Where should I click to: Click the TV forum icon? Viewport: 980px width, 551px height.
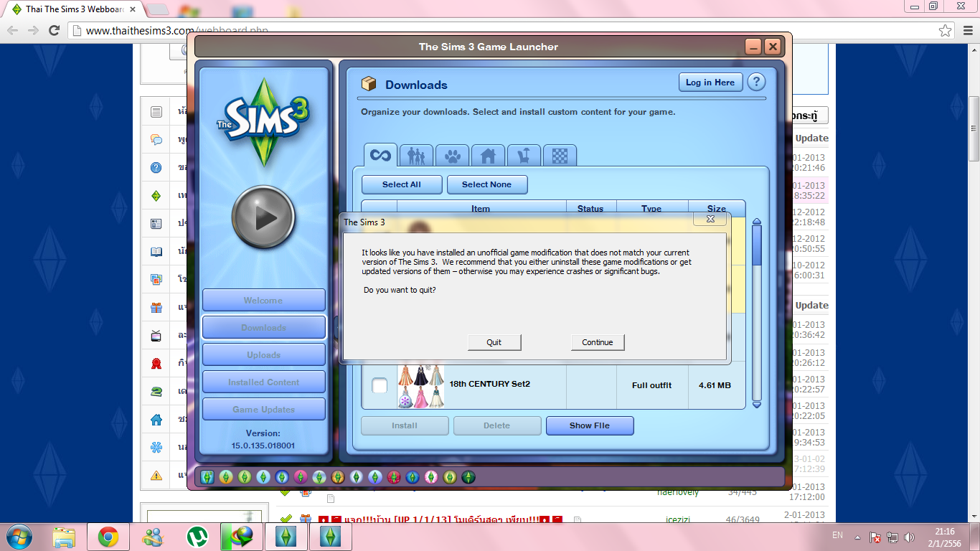(x=156, y=336)
